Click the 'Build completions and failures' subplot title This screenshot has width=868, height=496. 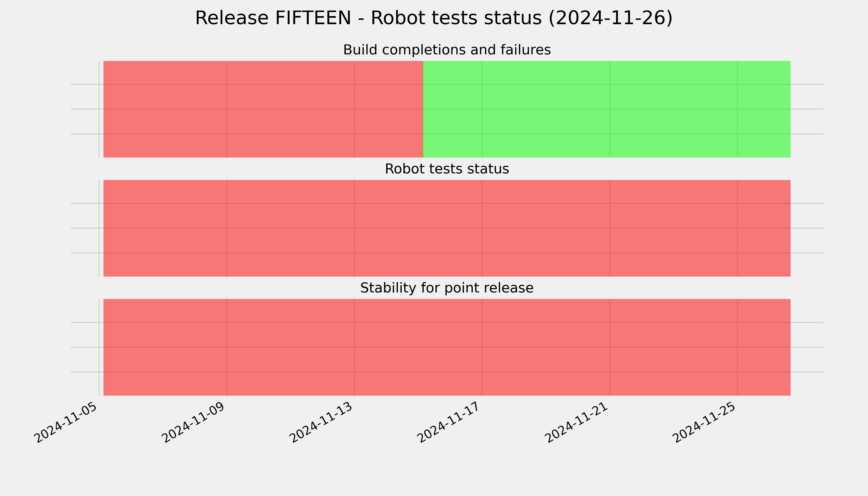(x=447, y=50)
